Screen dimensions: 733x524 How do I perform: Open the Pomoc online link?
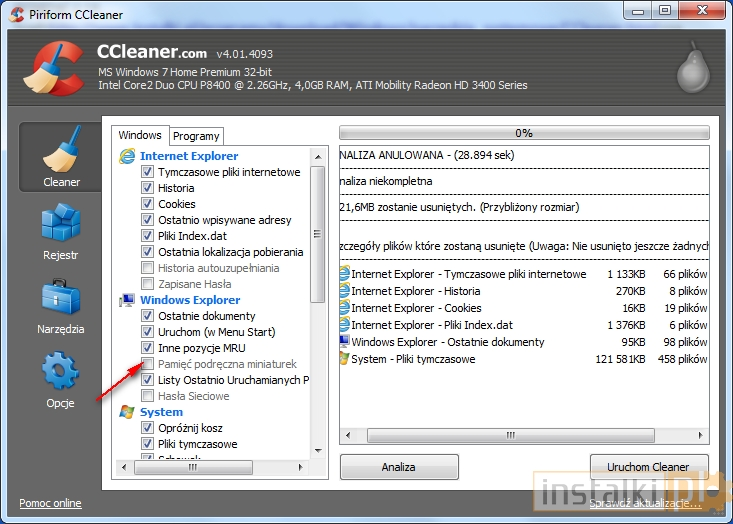point(50,503)
